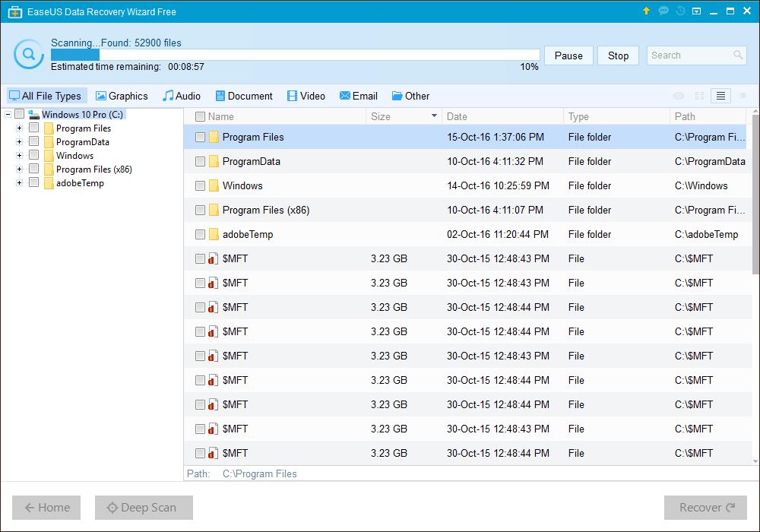Pause the scan
Screen dimensions: 760x532
point(568,55)
